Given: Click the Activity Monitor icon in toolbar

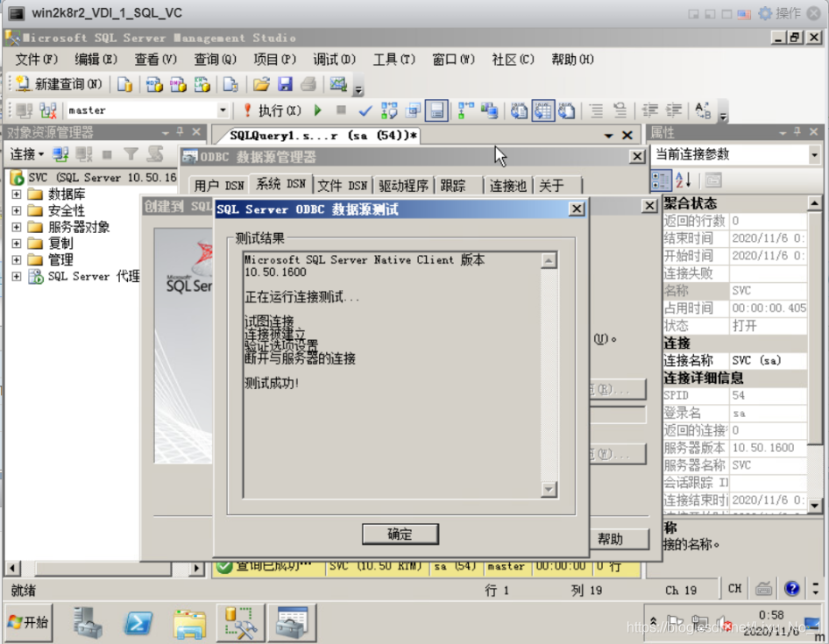Looking at the screenshot, I should (338, 84).
